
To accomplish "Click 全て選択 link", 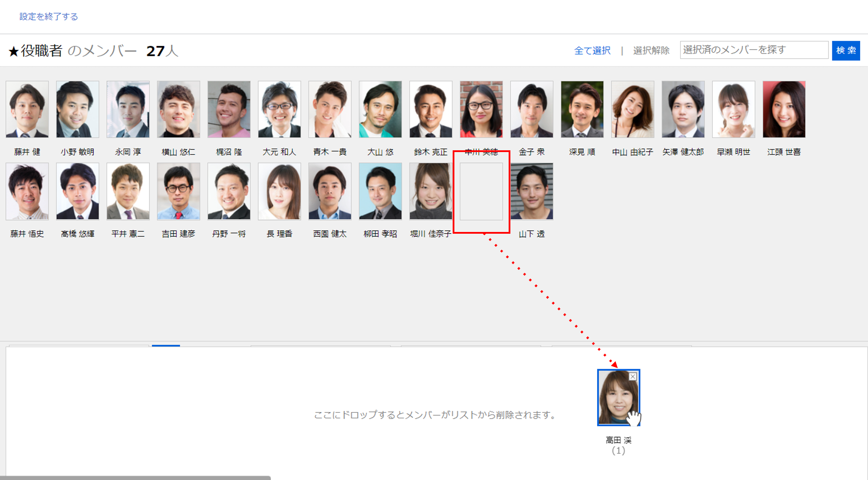I will (592, 50).
